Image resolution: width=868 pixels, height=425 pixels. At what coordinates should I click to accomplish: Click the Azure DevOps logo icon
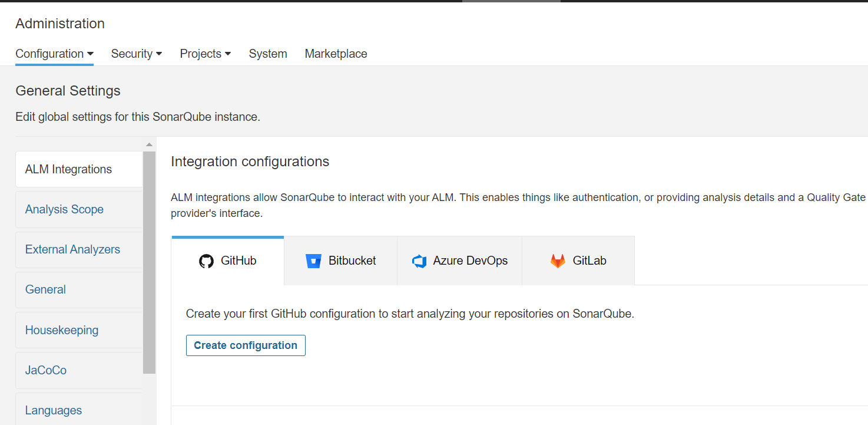pyautogui.click(x=419, y=261)
